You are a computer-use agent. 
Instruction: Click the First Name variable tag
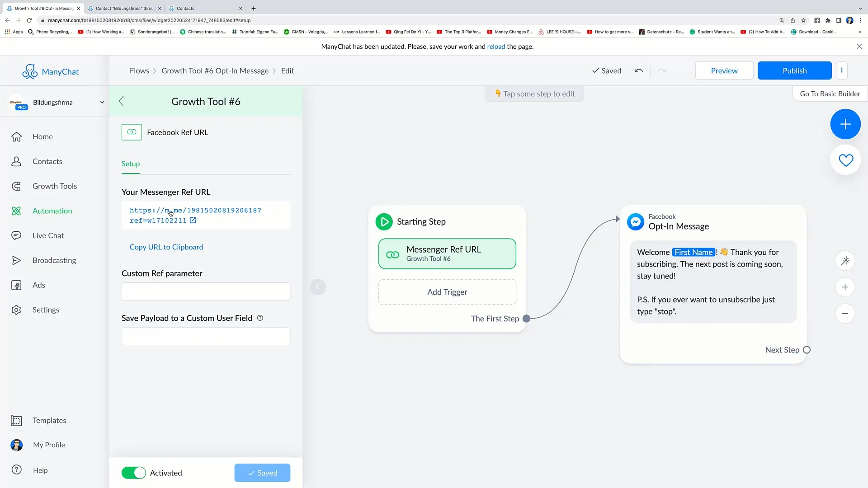point(693,252)
